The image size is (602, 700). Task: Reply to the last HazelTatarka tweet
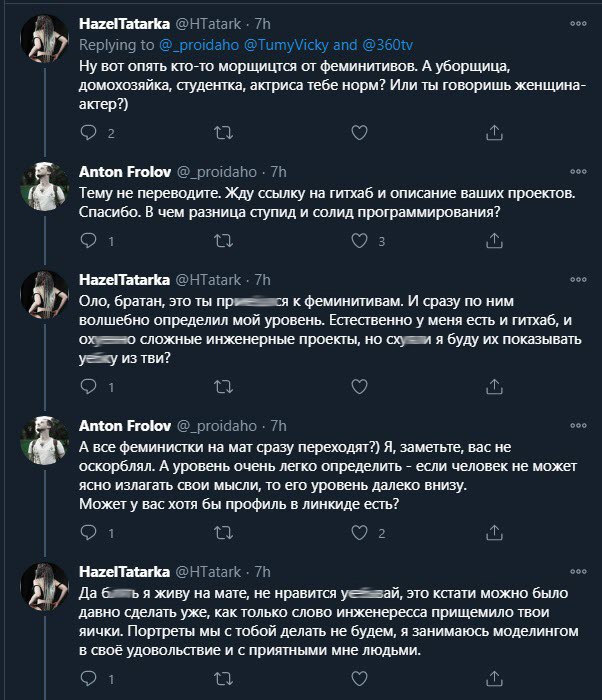point(87,681)
